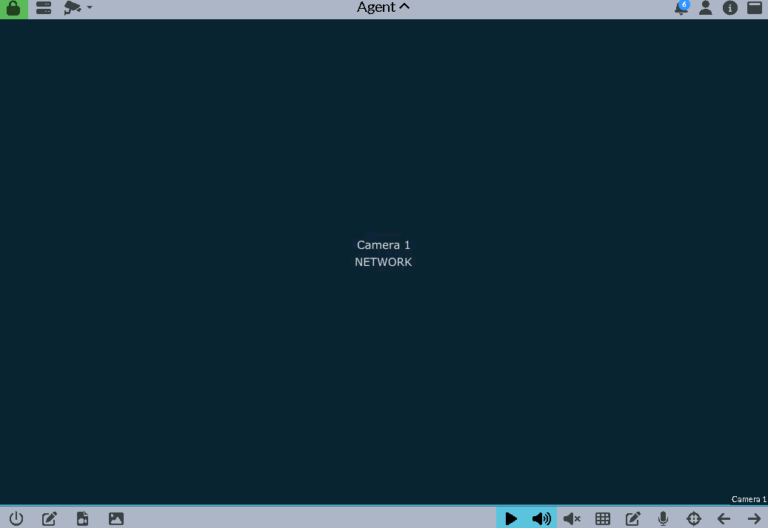Open the notifications bell
Viewport: 768px width, 528px height.
point(681,8)
